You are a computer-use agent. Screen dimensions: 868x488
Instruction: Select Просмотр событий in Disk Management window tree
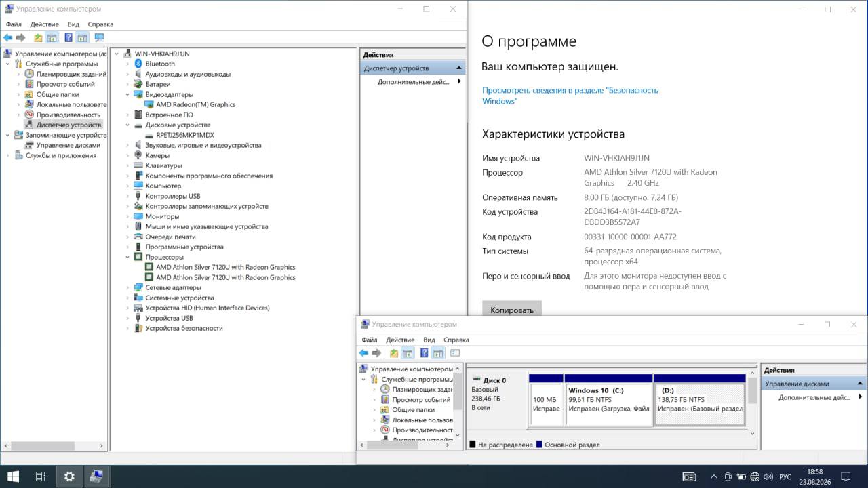point(422,400)
